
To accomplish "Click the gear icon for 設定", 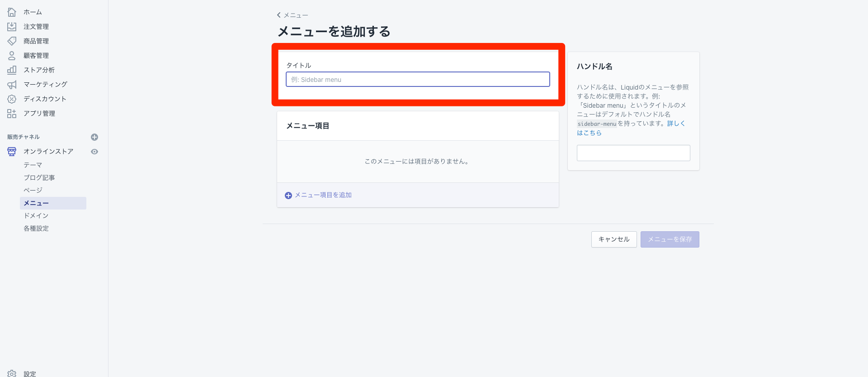I will pos(12,373).
